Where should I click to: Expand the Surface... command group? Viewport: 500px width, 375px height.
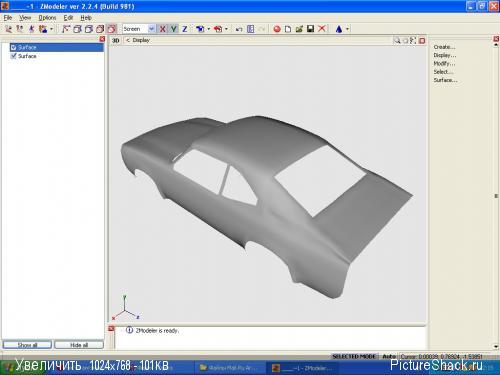(x=445, y=80)
